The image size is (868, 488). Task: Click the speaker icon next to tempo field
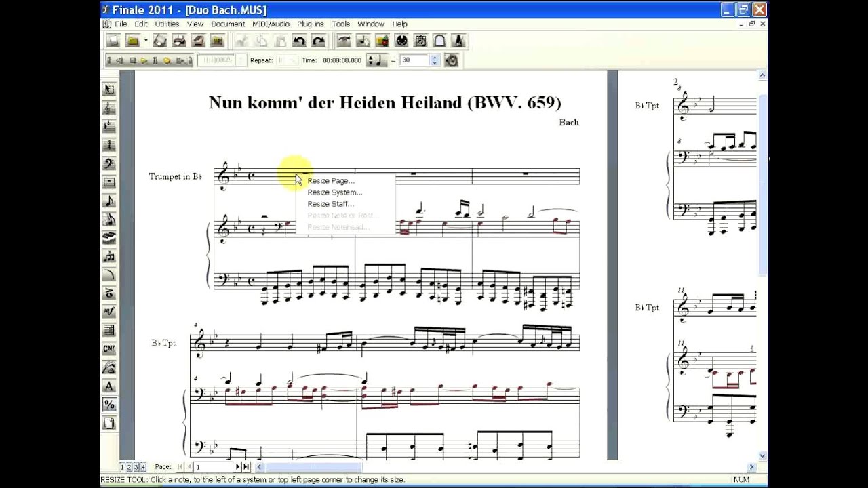[452, 60]
